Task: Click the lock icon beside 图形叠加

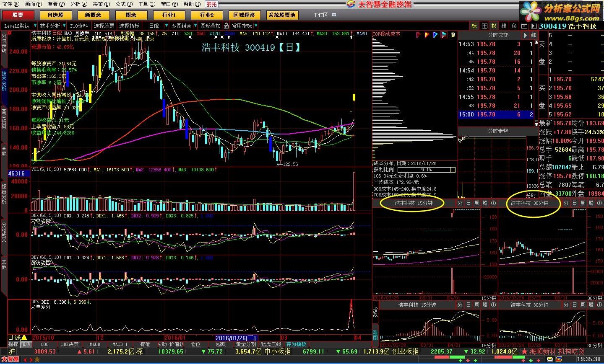Action: click(226, 26)
